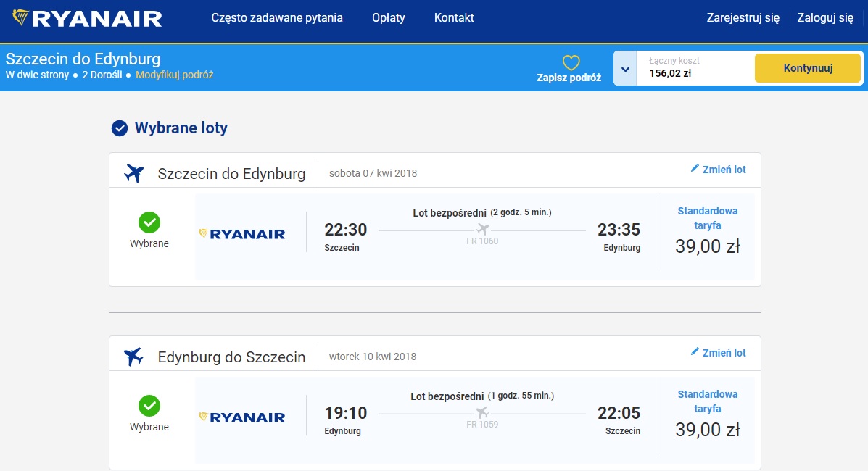Click the Zarejestruj się link
868x471 pixels.
click(743, 17)
